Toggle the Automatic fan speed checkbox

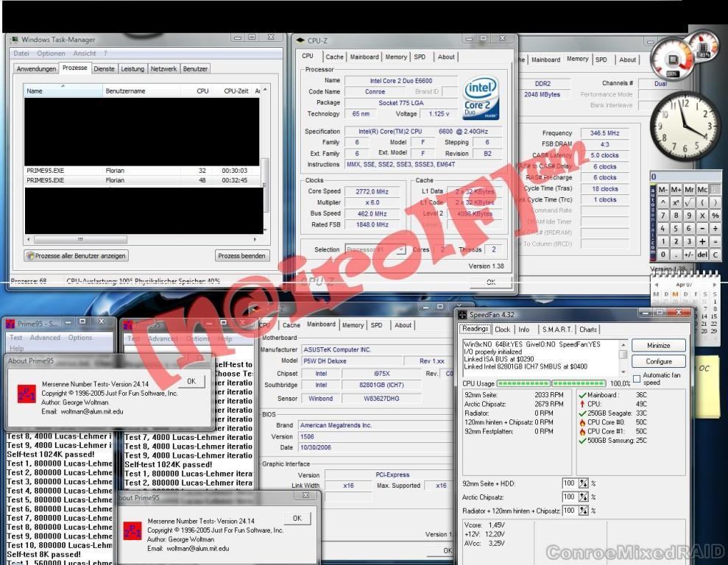(637, 379)
